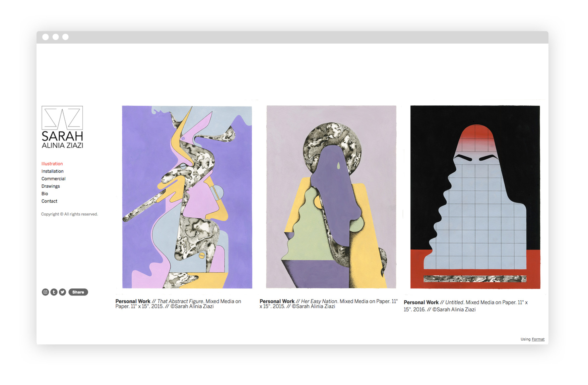Open the Bio page
The image size is (588, 385).
45,194
